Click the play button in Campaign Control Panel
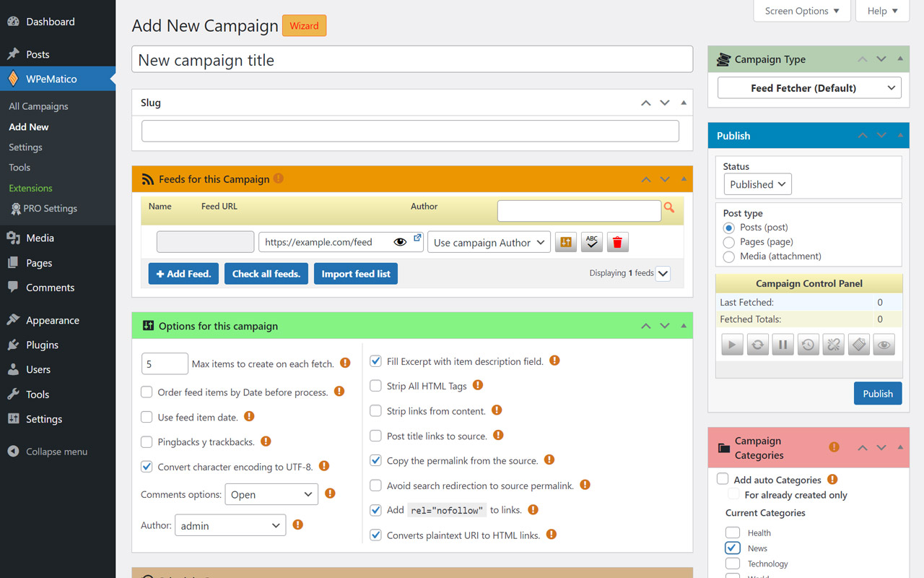Screen dimensions: 924x578 (x=732, y=345)
